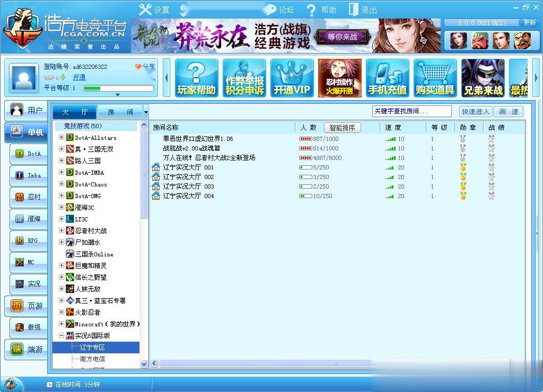Click the 帮助 question mark icon

[311, 10]
